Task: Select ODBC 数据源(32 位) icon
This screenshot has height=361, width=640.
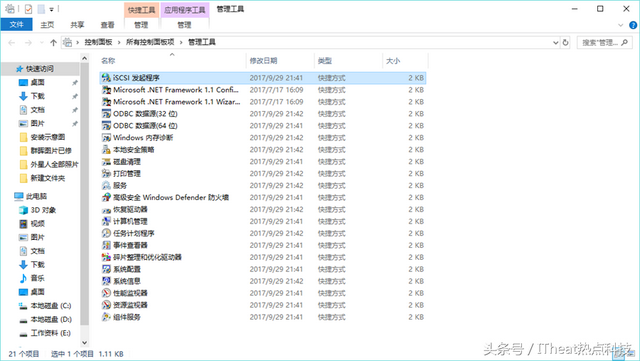Action: point(106,114)
